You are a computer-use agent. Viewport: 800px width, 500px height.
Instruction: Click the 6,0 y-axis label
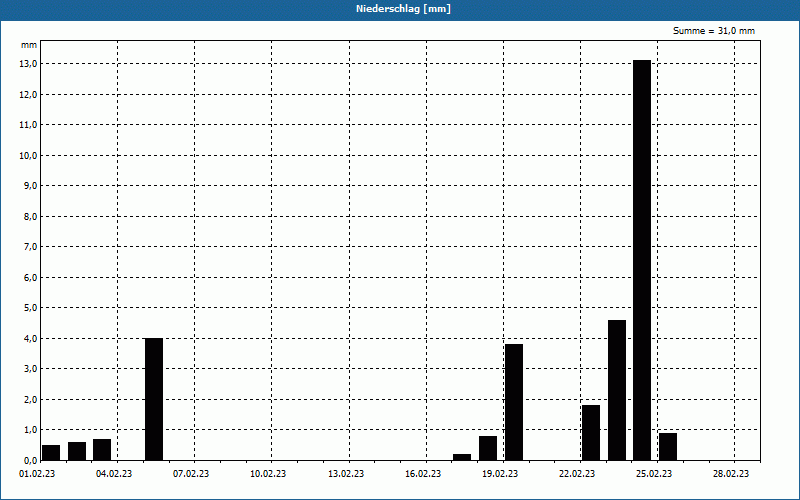point(30,278)
